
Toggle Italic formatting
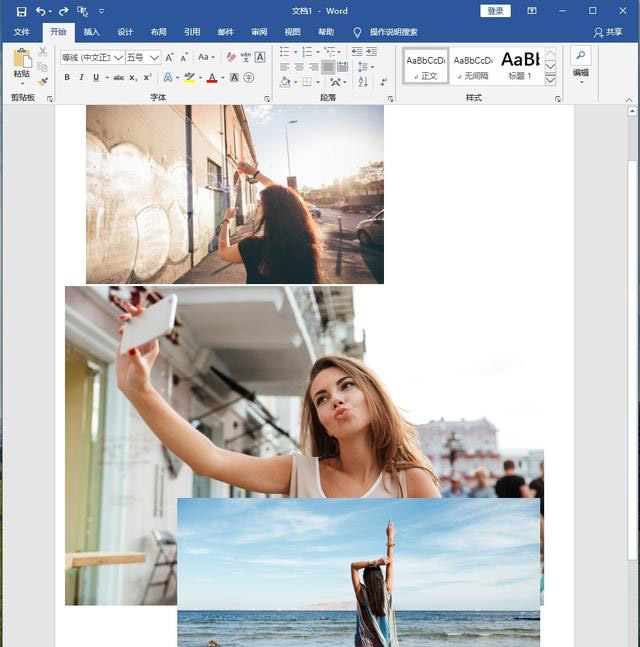82,77
